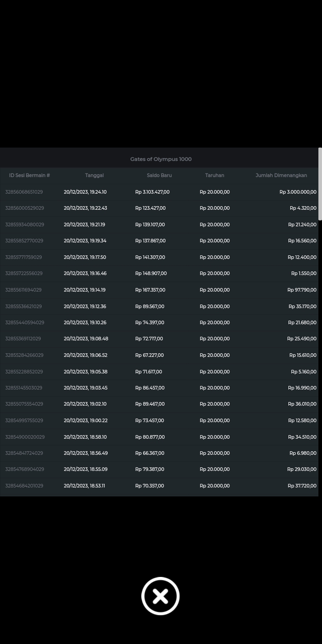This screenshot has height=644, width=322.
Task: Select the row dated 19.00.22
Action: click(85, 420)
